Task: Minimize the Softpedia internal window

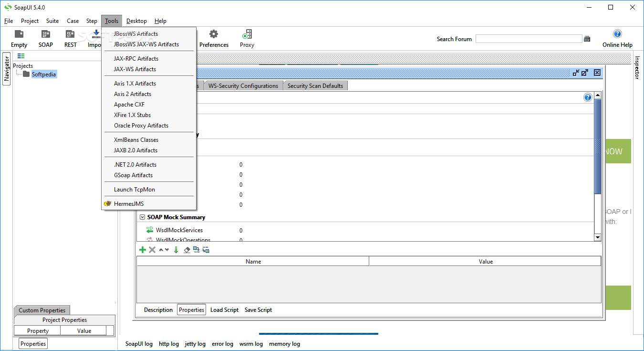Action: pos(576,73)
